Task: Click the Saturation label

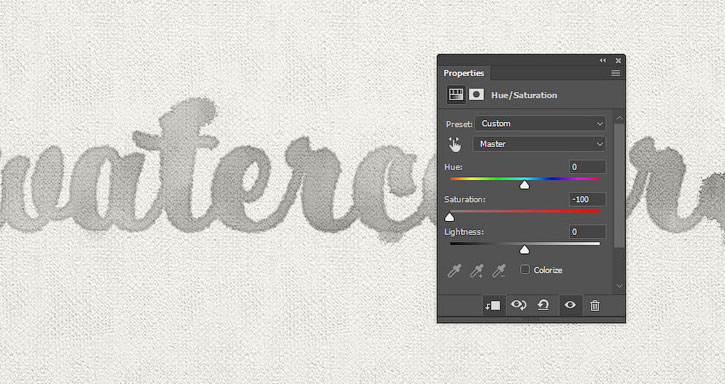Action: point(465,199)
